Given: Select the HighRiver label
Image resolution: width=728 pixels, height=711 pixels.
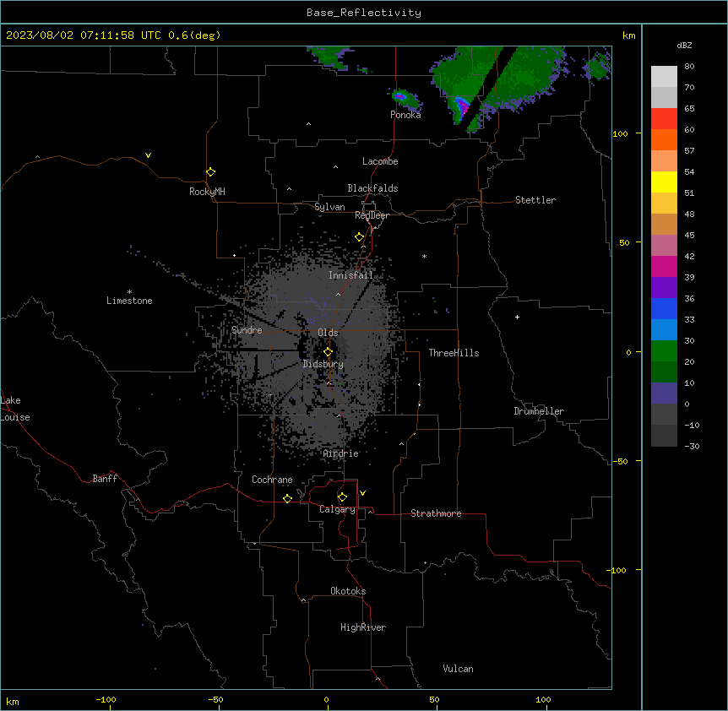Looking at the screenshot, I should (363, 627).
